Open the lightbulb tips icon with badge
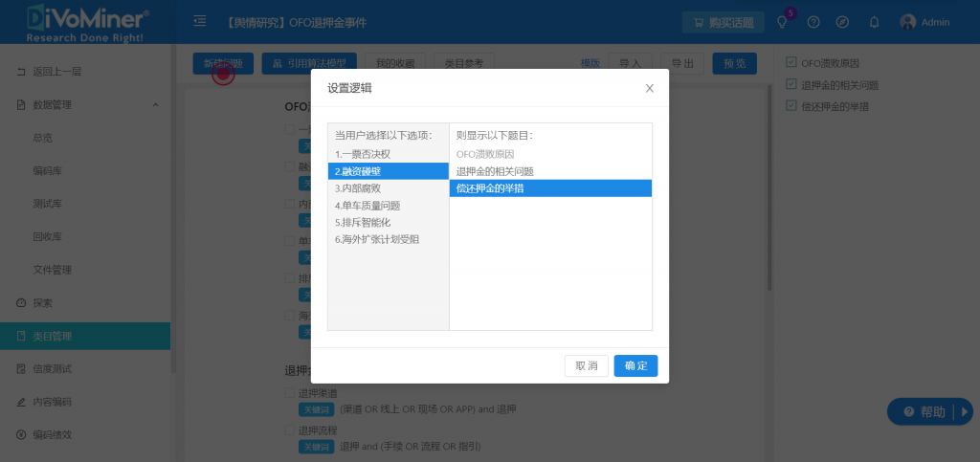Viewport: 980px width, 462px height. [781, 22]
